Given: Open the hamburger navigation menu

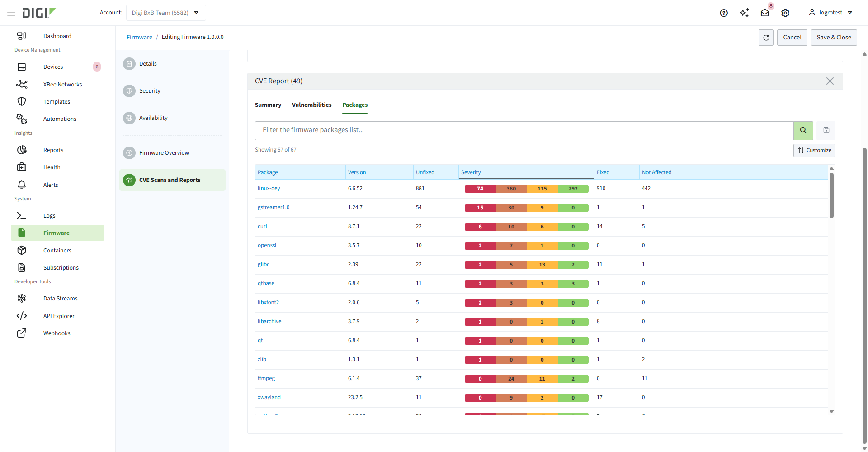Looking at the screenshot, I should 11,13.
